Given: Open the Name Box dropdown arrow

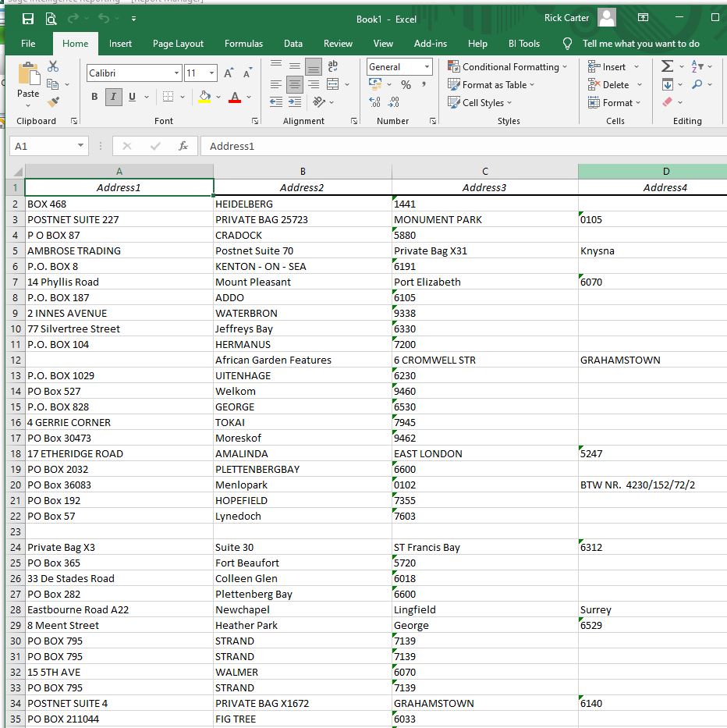Looking at the screenshot, I should click(x=81, y=146).
